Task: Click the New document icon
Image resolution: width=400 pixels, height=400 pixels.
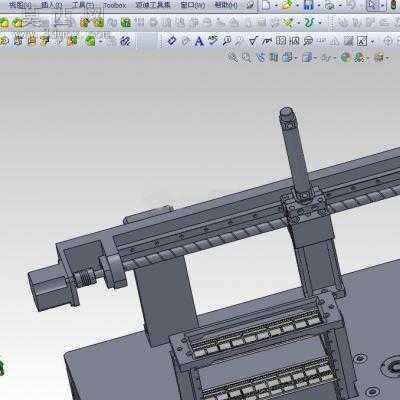Action: click(x=266, y=5)
